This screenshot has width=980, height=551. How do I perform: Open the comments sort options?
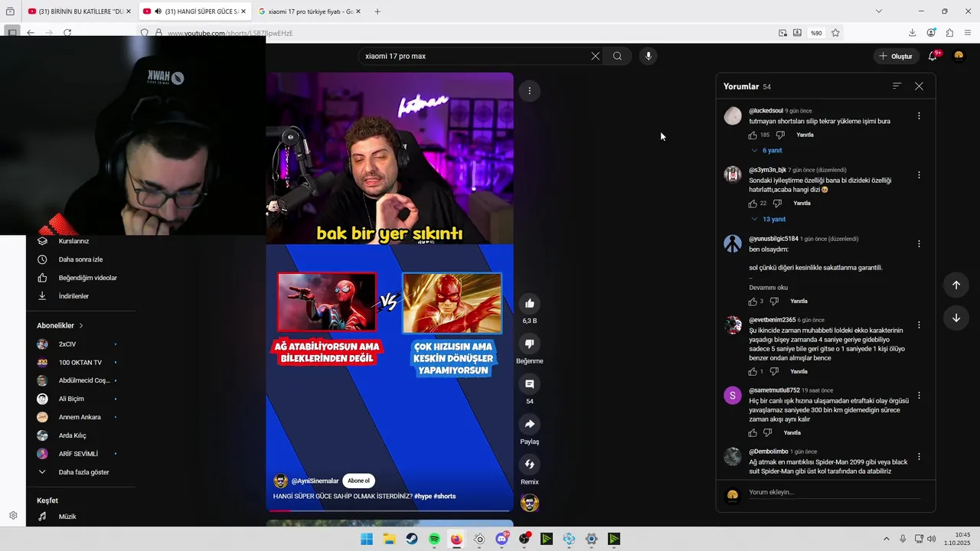click(897, 86)
